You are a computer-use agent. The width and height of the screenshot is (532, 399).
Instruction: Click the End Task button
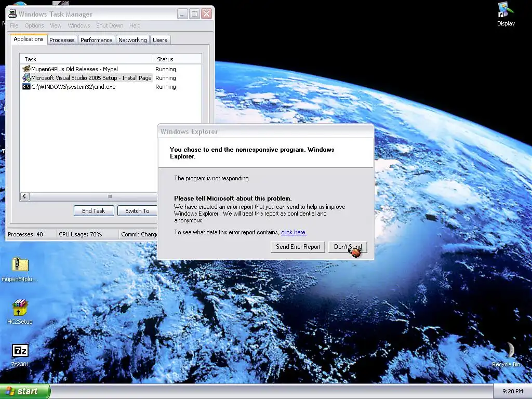tap(94, 211)
